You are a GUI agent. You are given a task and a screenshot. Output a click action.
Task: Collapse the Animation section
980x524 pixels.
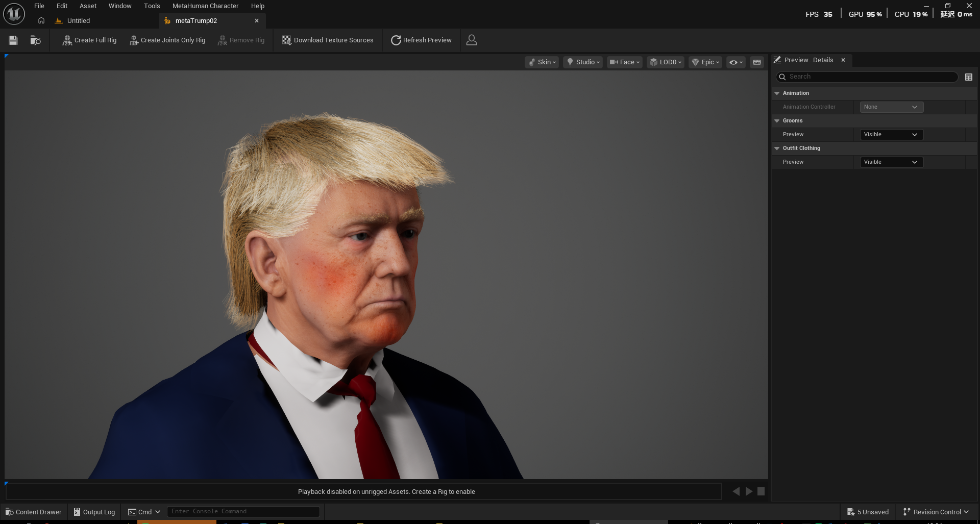point(777,93)
